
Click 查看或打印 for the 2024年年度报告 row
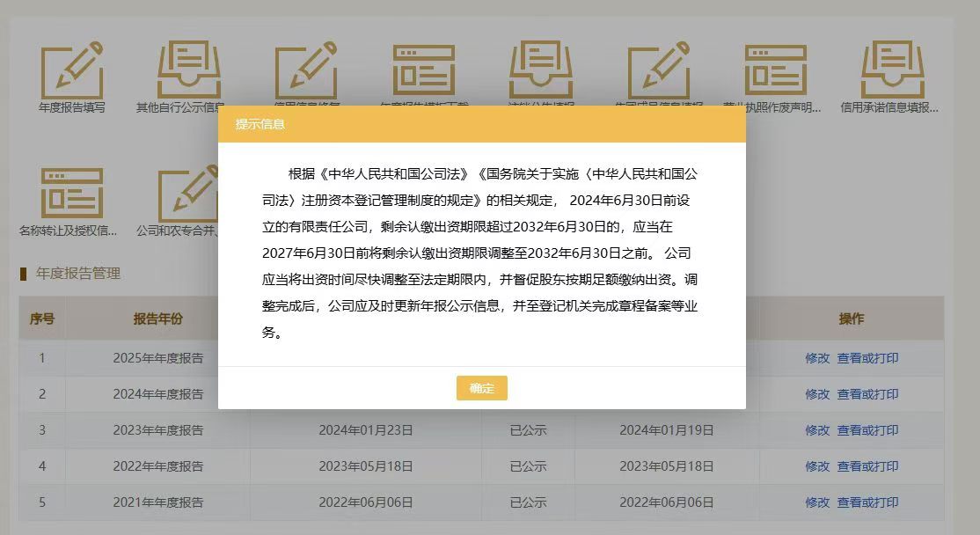point(867,394)
